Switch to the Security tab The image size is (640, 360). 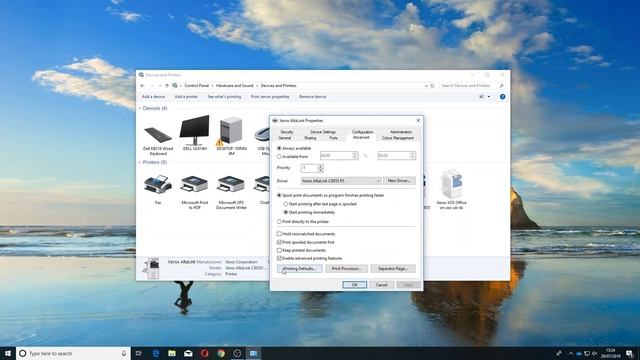click(287, 132)
